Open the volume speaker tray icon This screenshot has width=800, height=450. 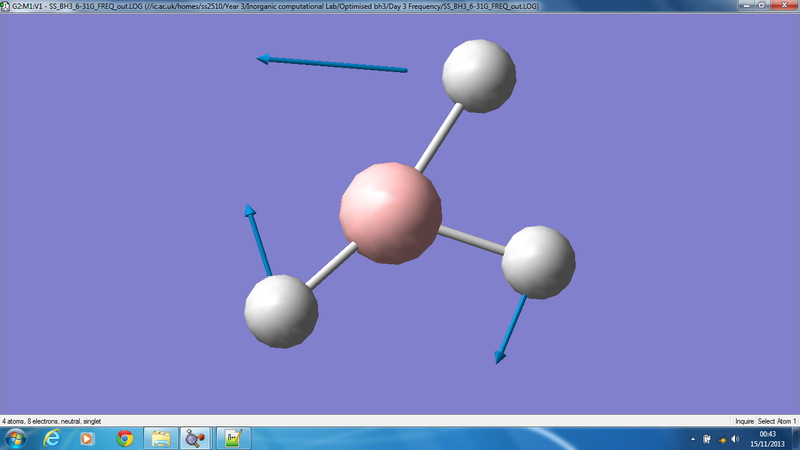click(735, 439)
